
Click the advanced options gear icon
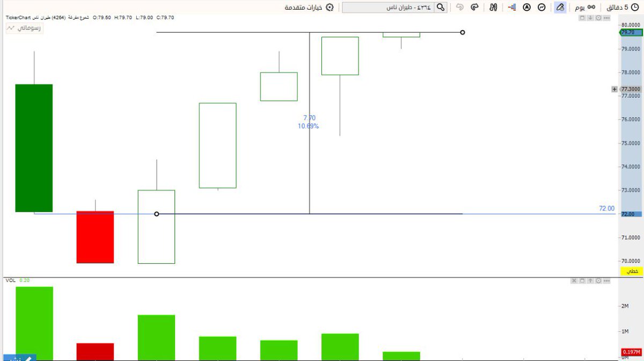pyautogui.click(x=330, y=7)
